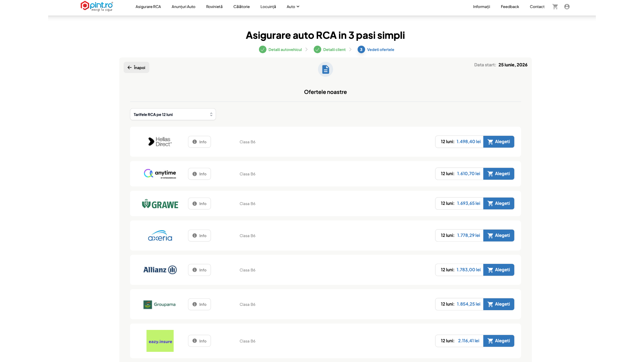Click the 1.693,65 lei price

click(468, 203)
